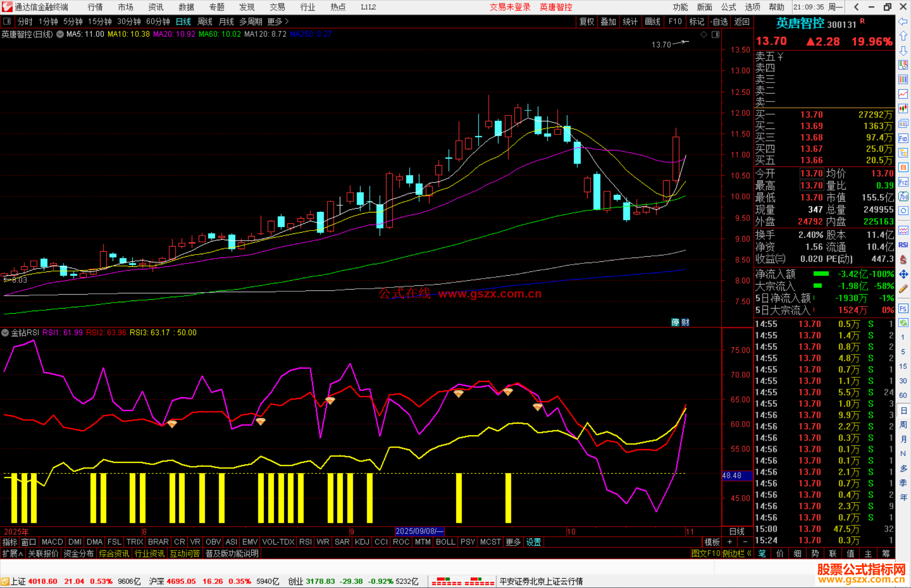Click the RSI sidebar icon
Screen dimensions: 911x588
[903, 245]
